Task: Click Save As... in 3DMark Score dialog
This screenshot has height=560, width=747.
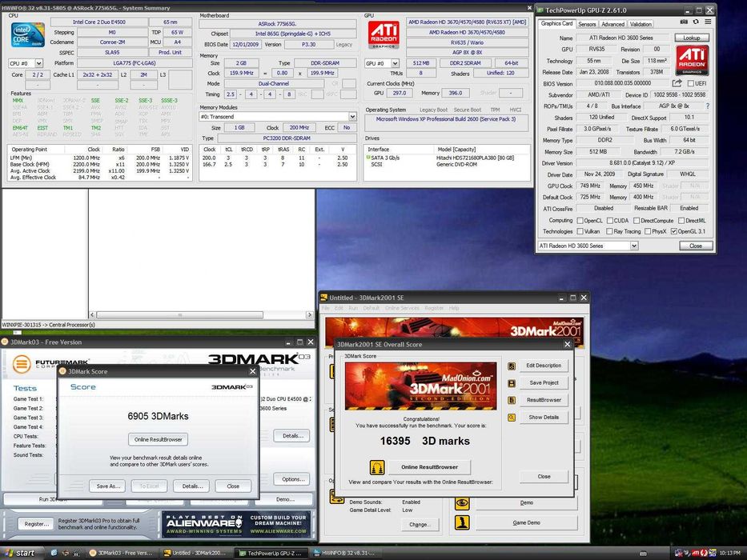Action: tap(108, 486)
